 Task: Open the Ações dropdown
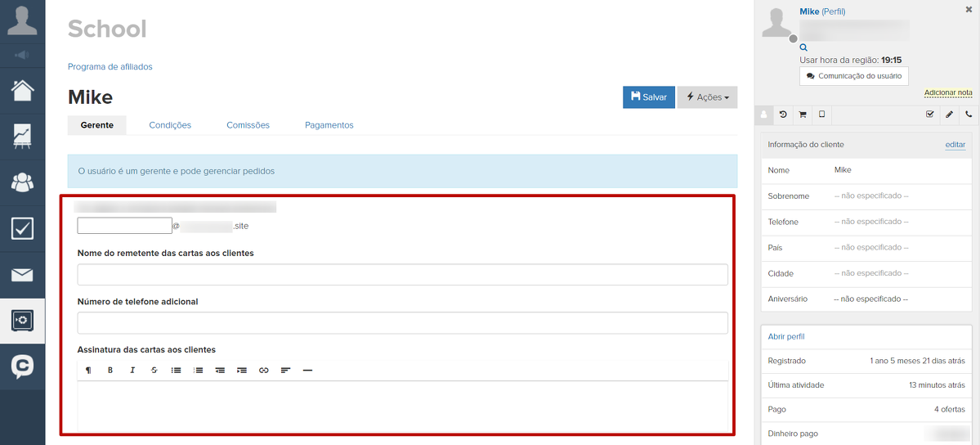[707, 97]
